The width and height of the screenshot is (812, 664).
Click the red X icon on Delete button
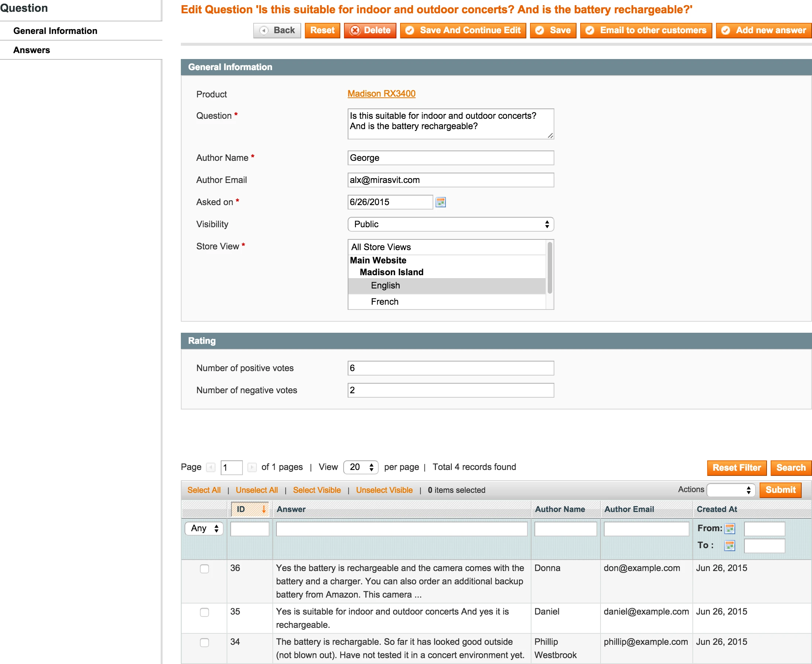(x=355, y=30)
